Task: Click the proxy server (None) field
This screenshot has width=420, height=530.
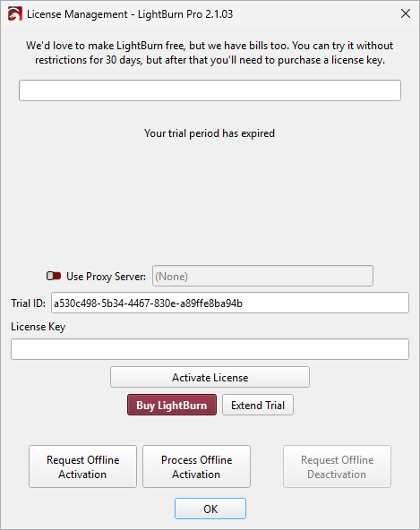Action: click(262, 276)
